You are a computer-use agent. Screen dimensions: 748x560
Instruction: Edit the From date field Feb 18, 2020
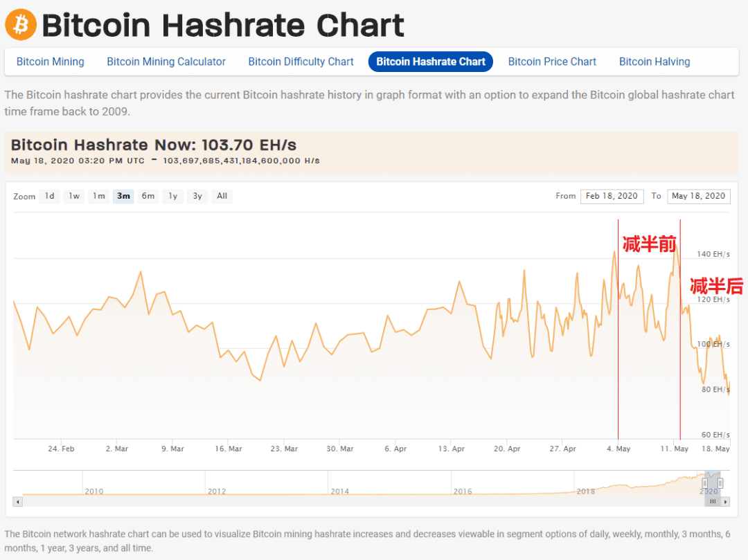tap(612, 196)
